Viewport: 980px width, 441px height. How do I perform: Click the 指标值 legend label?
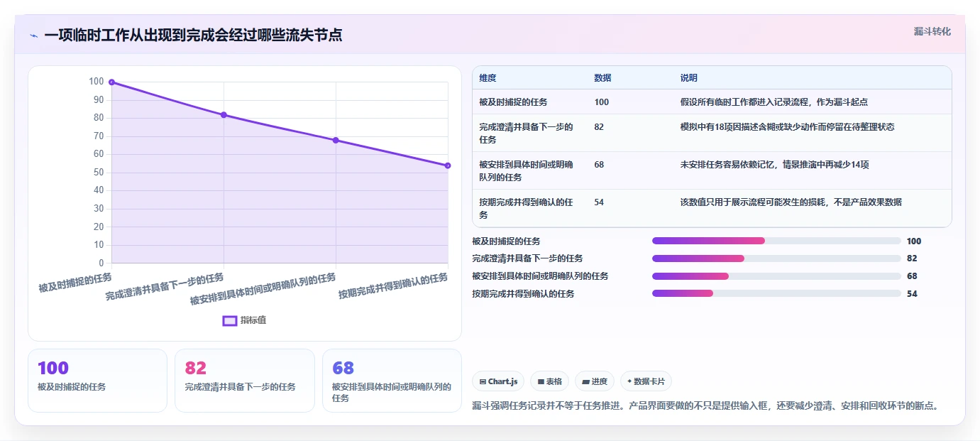point(253,320)
